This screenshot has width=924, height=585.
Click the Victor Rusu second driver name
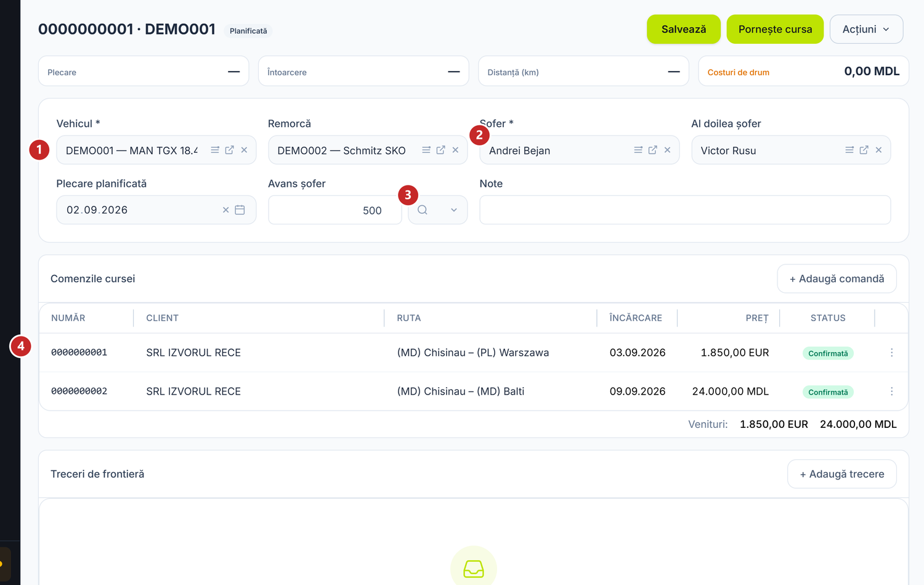tap(728, 150)
